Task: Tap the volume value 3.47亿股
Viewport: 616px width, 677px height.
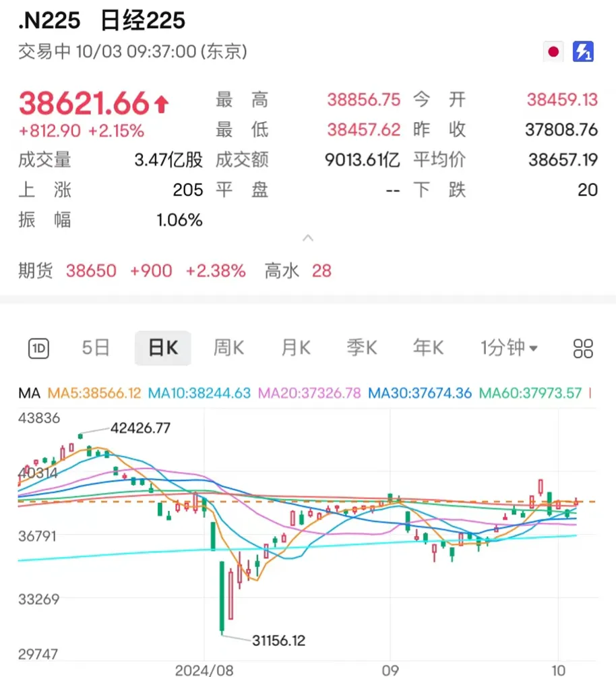Action: click(168, 160)
